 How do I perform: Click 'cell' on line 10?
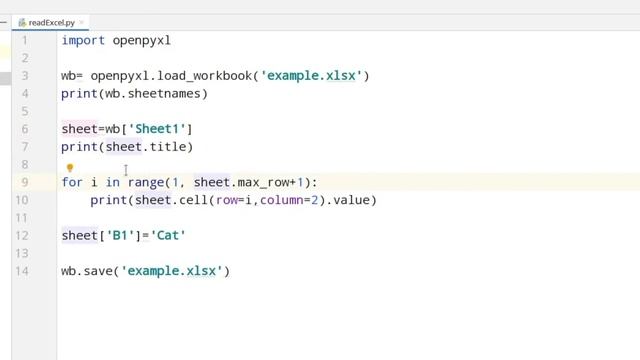coord(193,200)
